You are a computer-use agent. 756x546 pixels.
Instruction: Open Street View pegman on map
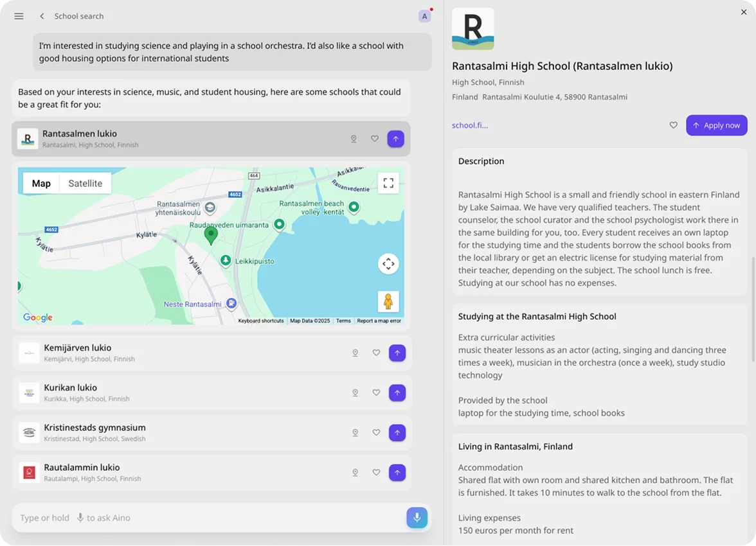point(388,301)
